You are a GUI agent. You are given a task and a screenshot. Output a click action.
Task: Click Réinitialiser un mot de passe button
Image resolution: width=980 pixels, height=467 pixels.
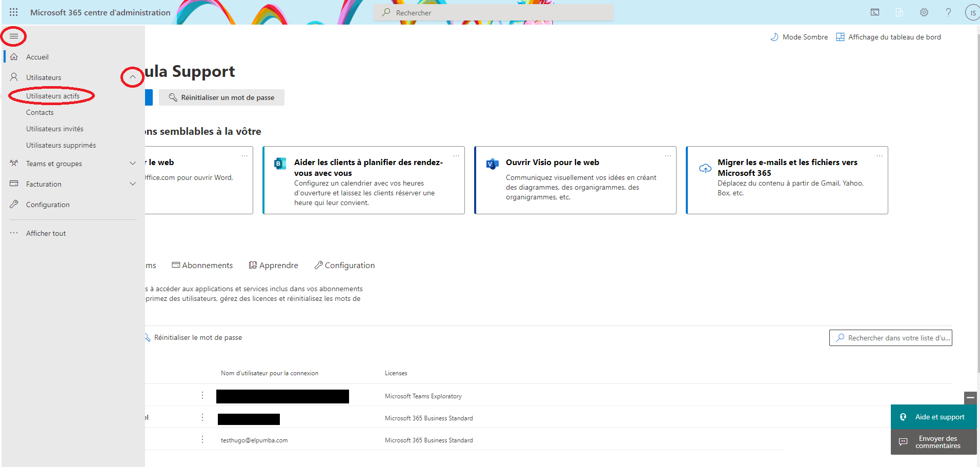(x=221, y=97)
